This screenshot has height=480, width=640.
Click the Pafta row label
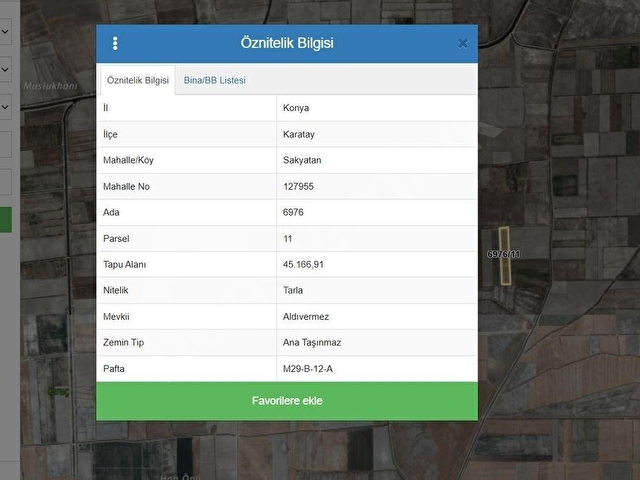[114, 369]
